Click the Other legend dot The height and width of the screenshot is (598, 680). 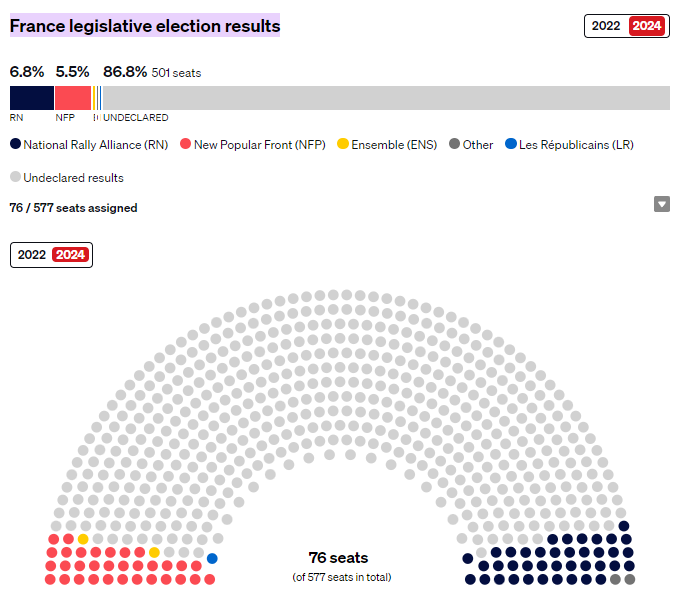click(x=454, y=144)
